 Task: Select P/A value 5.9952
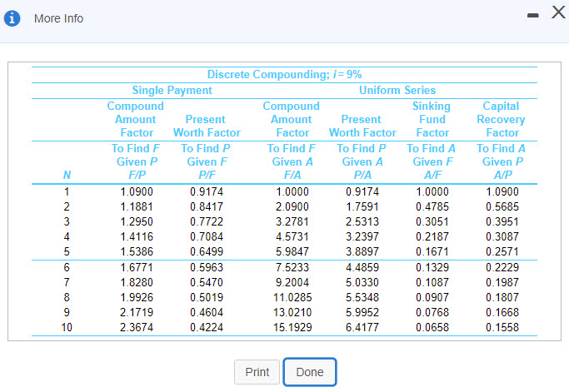(362, 312)
